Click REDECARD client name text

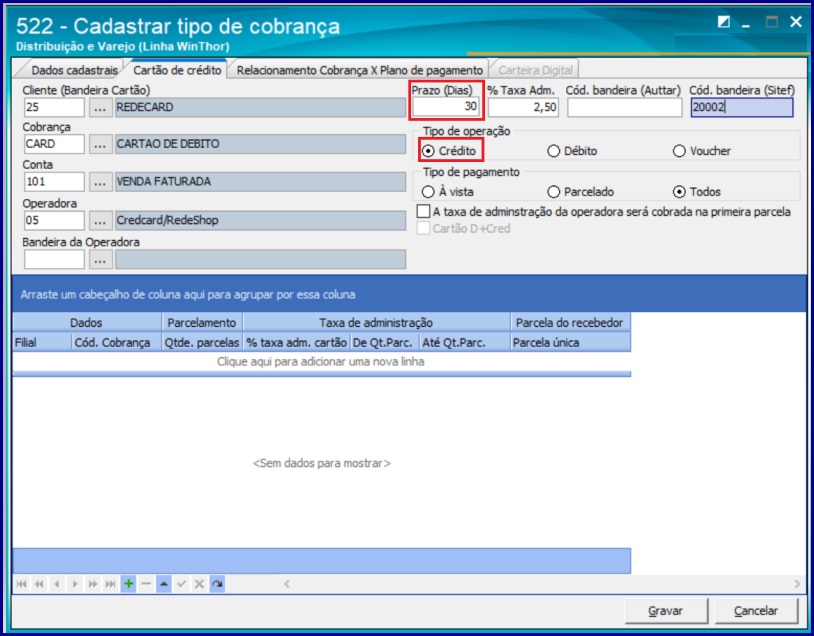pos(145,107)
